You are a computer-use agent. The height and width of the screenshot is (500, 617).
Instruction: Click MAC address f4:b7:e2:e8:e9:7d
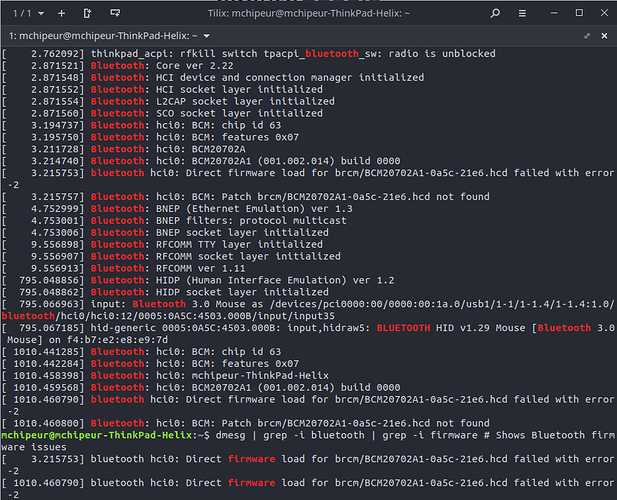point(117,339)
